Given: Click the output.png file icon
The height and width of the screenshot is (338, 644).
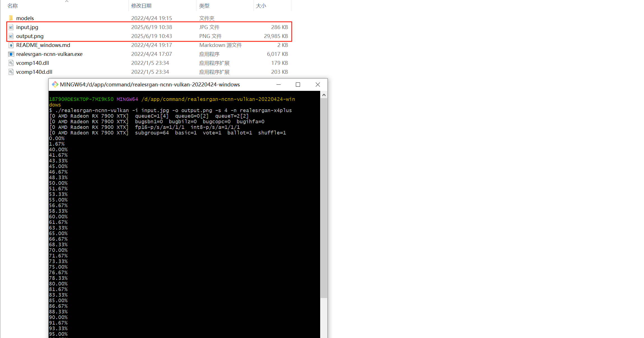Looking at the screenshot, I should tap(11, 36).
